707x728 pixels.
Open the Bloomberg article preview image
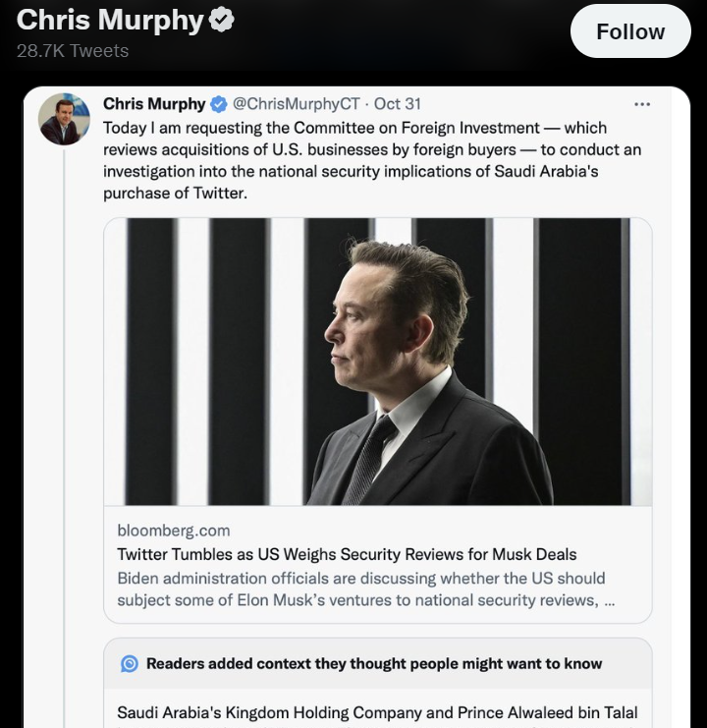click(377, 362)
